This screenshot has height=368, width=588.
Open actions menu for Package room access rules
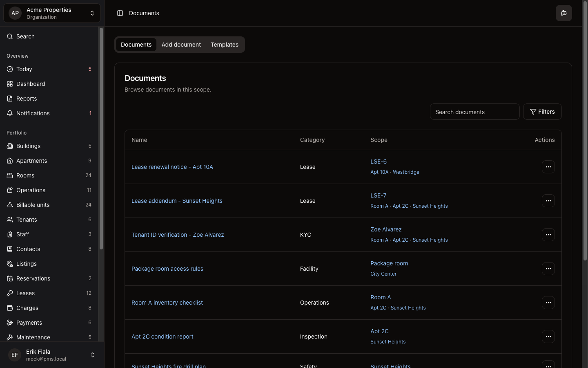tap(548, 269)
